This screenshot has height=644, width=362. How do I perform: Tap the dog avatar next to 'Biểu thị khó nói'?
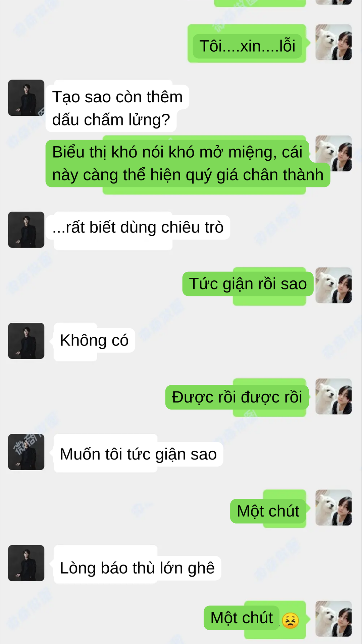[333, 153]
